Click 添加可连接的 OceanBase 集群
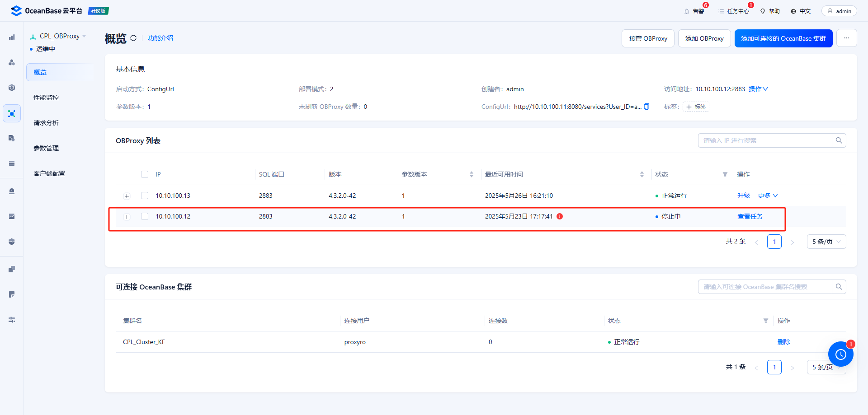The width and height of the screenshot is (868, 415). point(783,38)
